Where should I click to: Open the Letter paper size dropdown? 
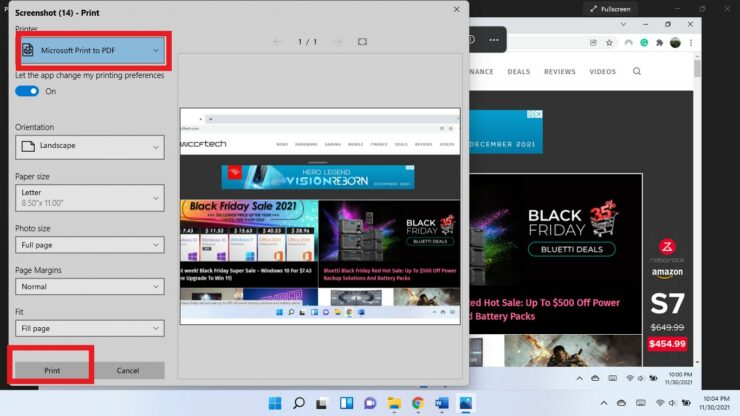pyautogui.click(x=90, y=197)
